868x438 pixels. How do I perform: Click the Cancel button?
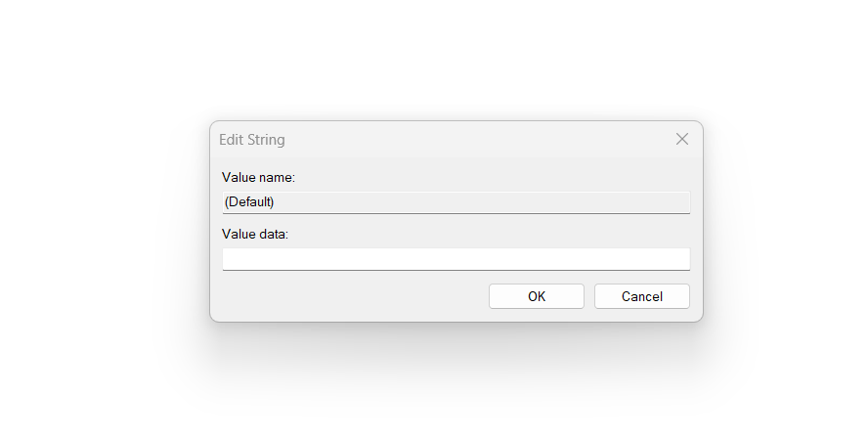(x=641, y=296)
